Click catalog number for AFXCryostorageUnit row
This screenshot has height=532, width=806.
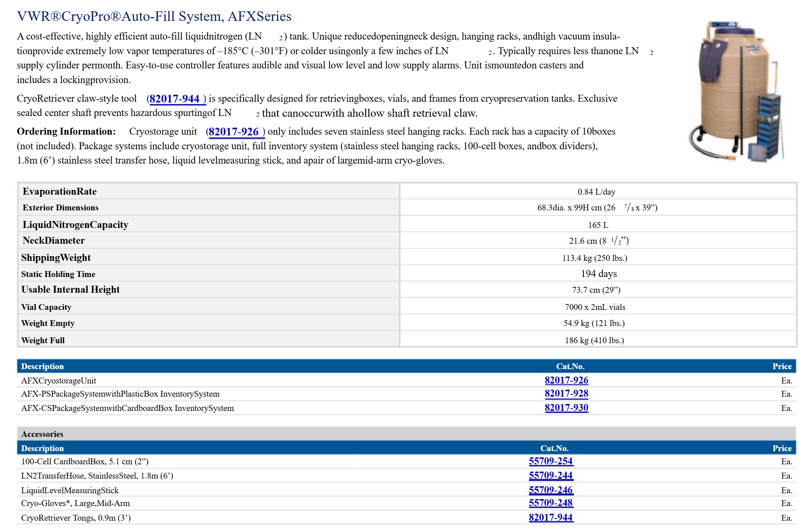point(566,380)
